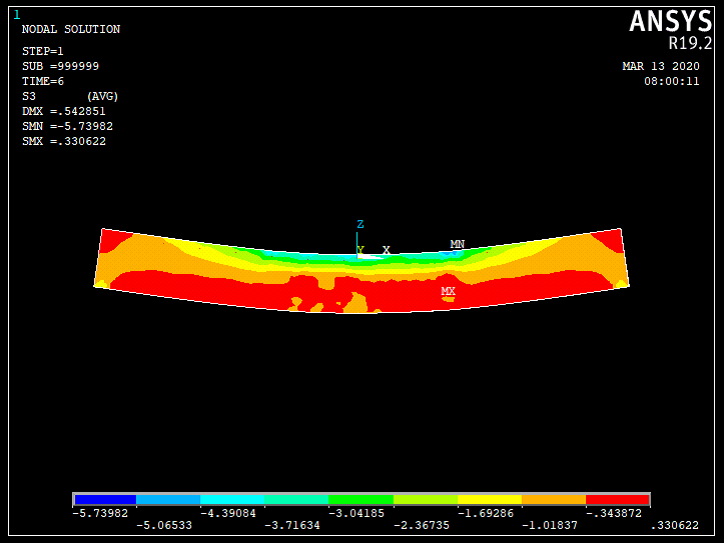724x543 pixels.
Task: Pick the dark blue legend color band
Action: coord(105,499)
